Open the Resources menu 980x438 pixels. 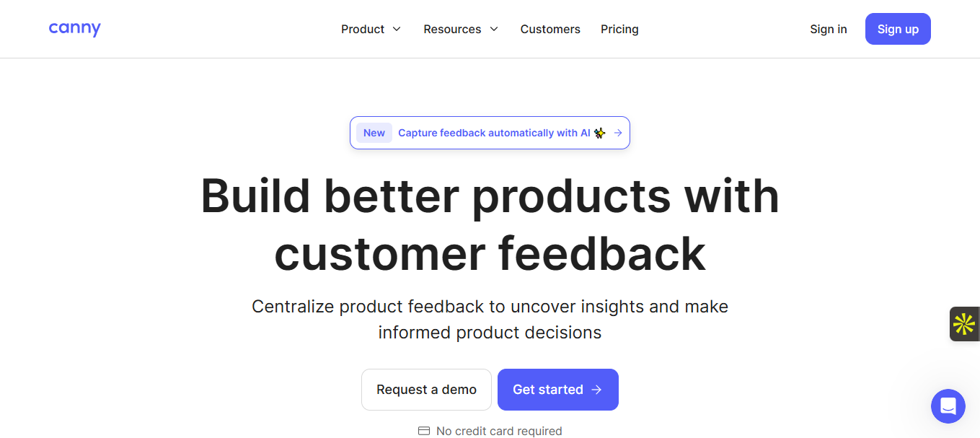click(452, 29)
